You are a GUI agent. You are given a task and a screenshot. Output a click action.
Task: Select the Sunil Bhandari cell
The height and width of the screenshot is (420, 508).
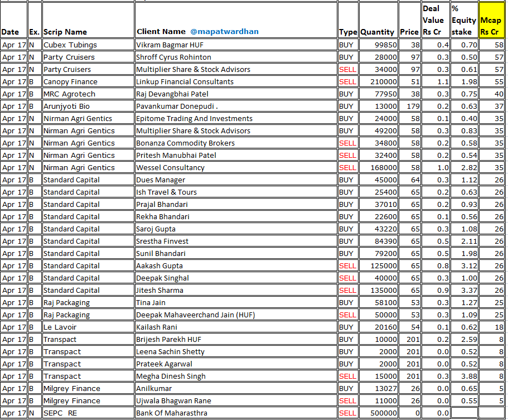point(236,253)
